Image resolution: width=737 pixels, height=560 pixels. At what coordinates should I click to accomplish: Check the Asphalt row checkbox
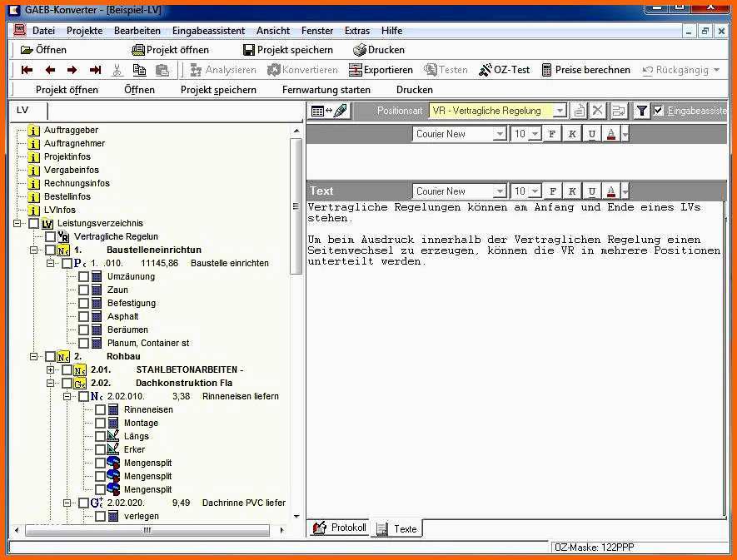(x=83, y=317)
